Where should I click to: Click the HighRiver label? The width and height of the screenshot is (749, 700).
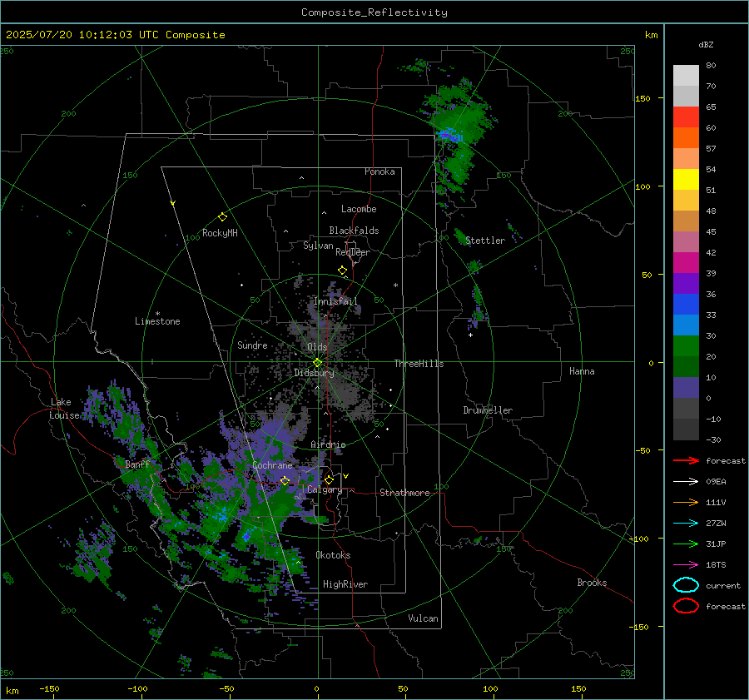coord(345,584)
